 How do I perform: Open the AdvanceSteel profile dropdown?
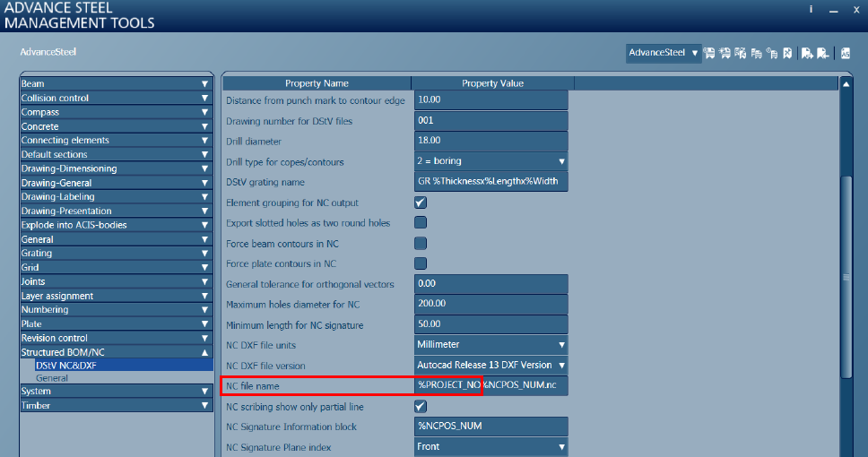coord(664,53)
